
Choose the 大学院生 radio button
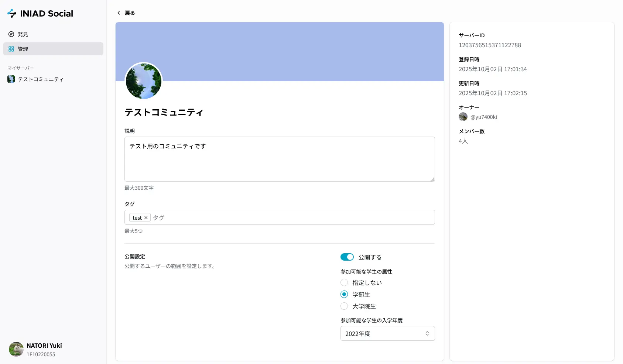344,306
